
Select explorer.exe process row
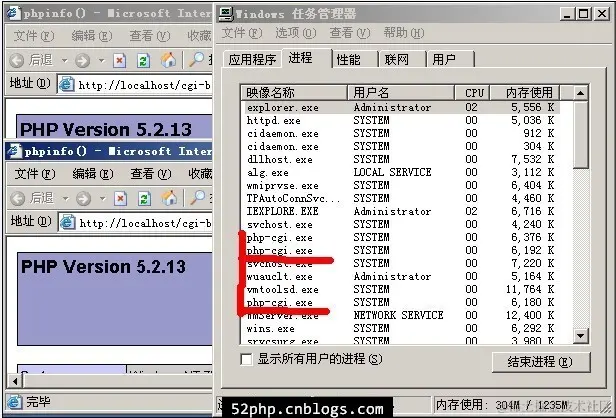(x=400, y=108)
